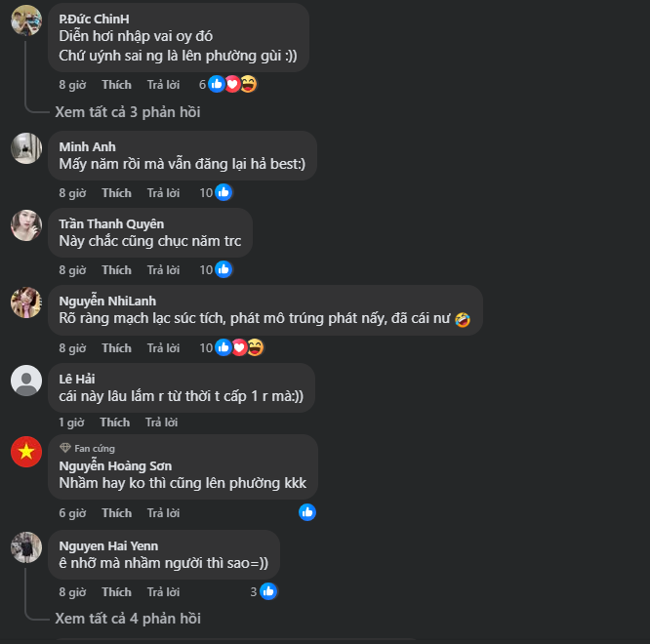Click the Vietnam flag avatar of Nguyễn Hoàng Sơn
The image size is (650, 644).
point(26,452)
